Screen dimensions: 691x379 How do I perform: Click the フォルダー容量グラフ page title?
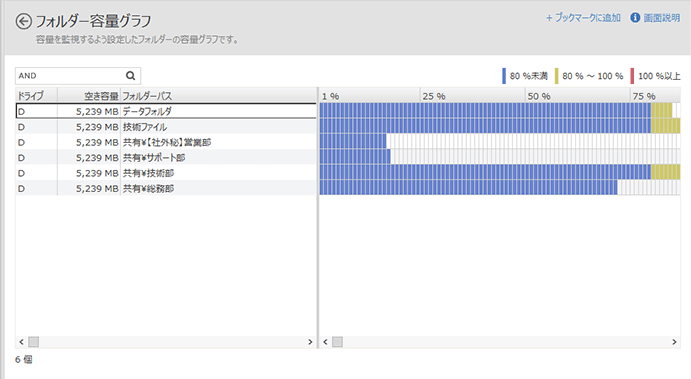(93, 21)
